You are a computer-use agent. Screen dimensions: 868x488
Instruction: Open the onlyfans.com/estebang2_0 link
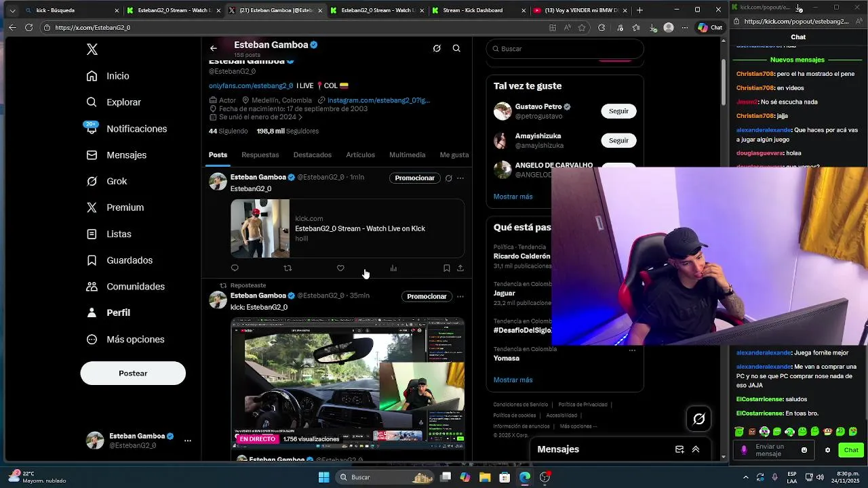[x=251, y=86]
